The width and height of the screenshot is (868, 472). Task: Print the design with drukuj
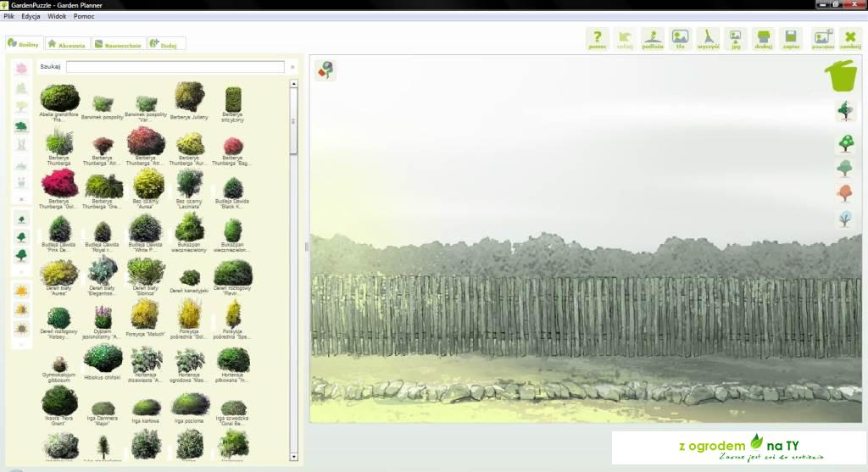(764, 39)
